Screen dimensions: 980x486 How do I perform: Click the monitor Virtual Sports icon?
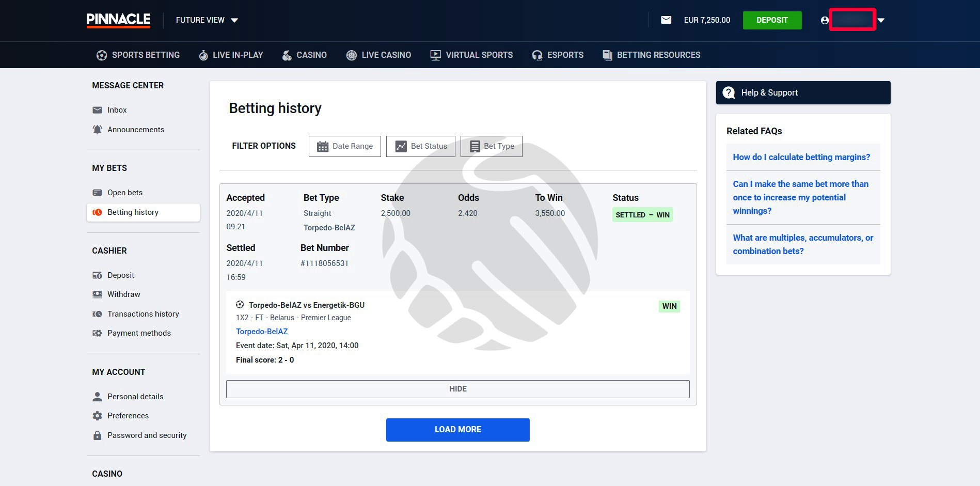click(435, 55)
